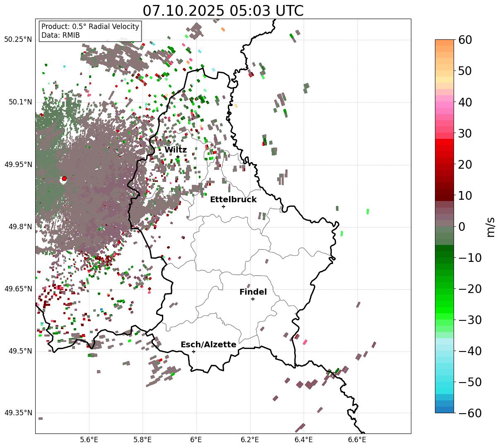Image resolution: width=500 pixels, height=448 pixels.
Task: Click the colorbar tick label 40
Action: tap(465, 102)
